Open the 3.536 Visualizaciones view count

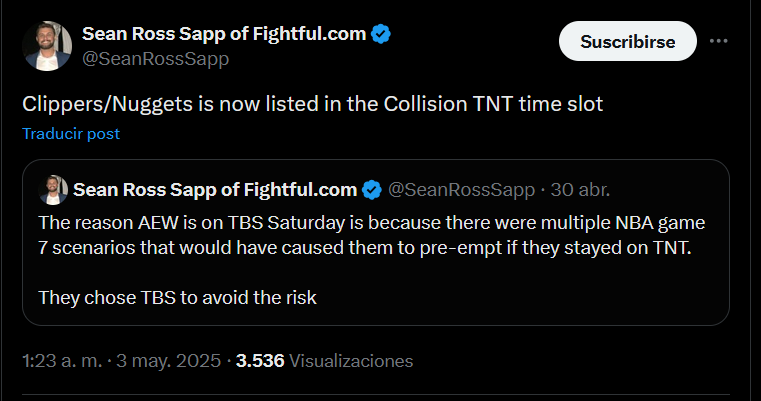tap(258, 360)
